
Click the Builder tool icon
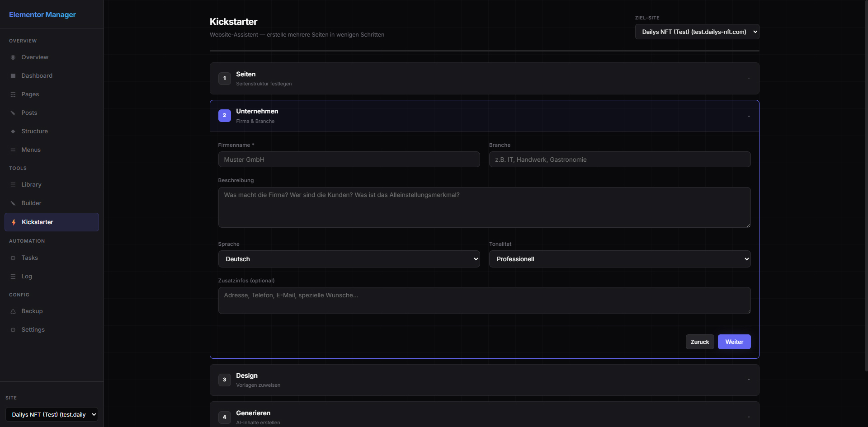[13, 203]
